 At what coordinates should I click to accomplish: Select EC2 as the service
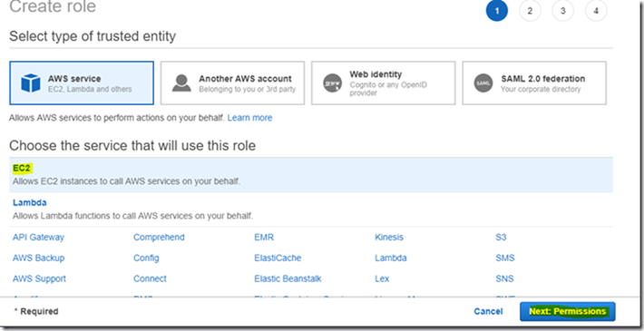(311, 174)
